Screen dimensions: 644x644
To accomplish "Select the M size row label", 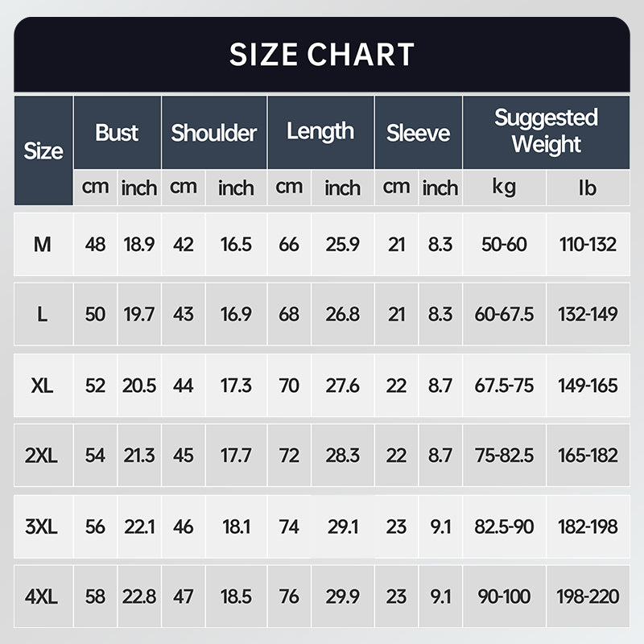I will 43,245.
